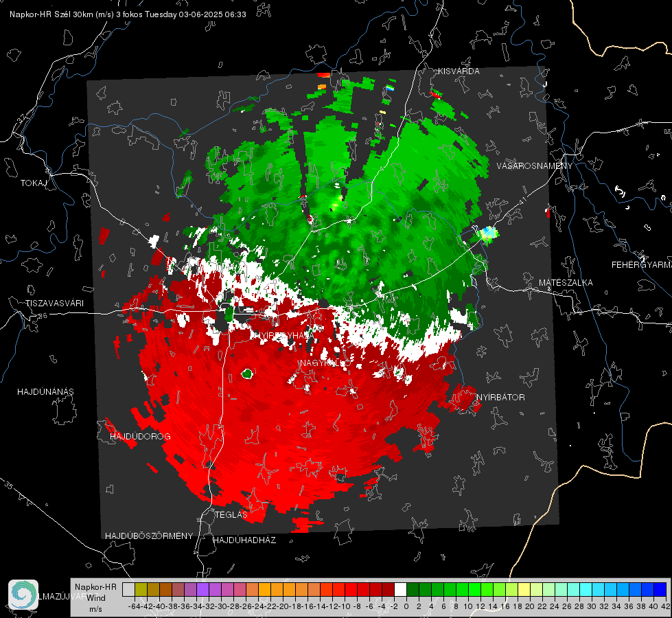Click the NYÍRBÁTOR label
The height and width of the screenshot is (618, 672).
coord(500,397)
